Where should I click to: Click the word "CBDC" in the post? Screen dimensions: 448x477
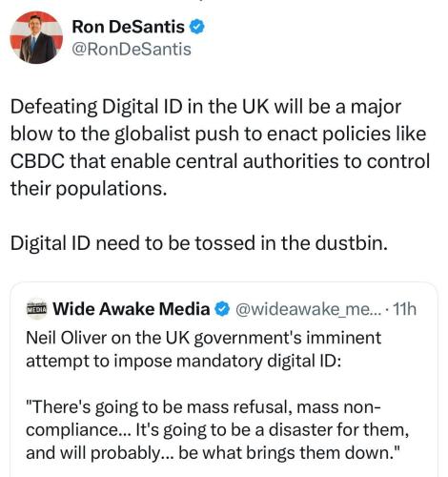pyautogui.click(x=37, y=161)
